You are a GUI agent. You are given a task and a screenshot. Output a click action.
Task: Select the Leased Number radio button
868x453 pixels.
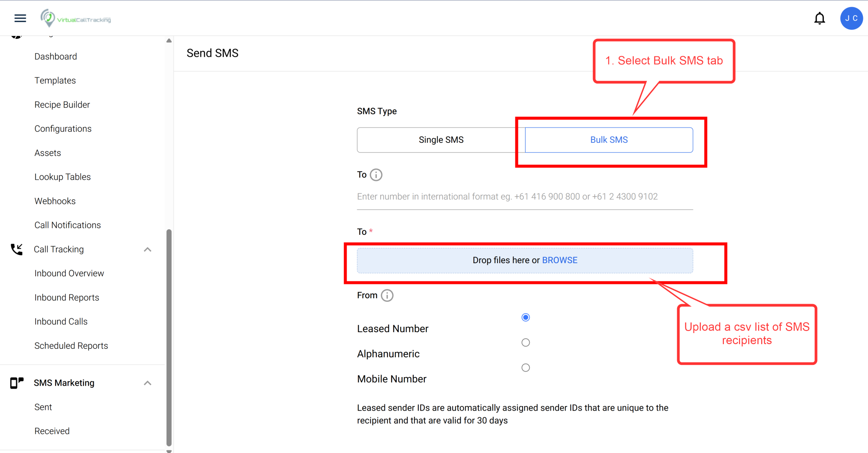pyautogui.click(x=526, y=317)
